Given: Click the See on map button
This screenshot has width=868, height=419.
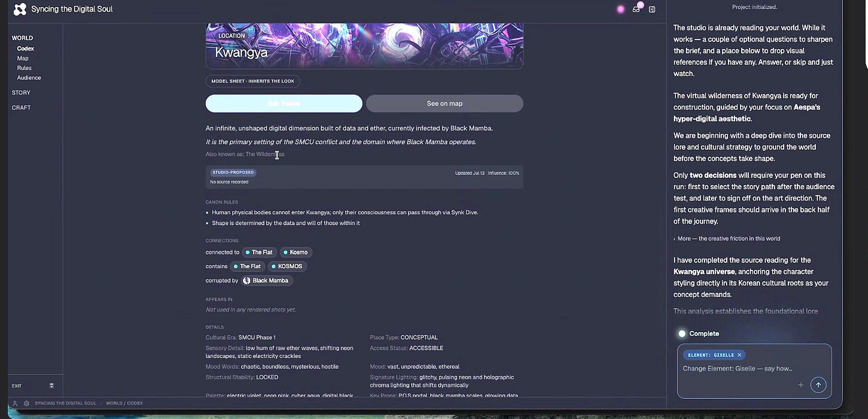Looking at the screenshot, I should pyautogui.click(x=444, y=103).
